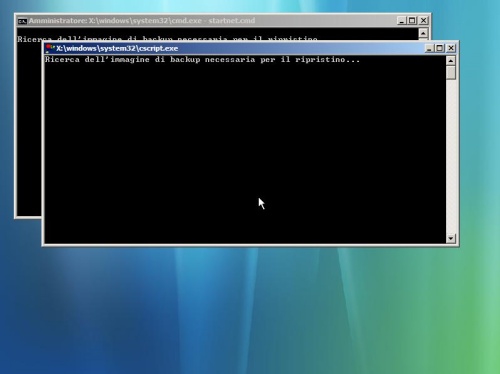Click the 'Amministratore: X:\windows\system32\cmd.exe' title text
The height and width of the screenshot is (374, 500).
click(115, 21)
